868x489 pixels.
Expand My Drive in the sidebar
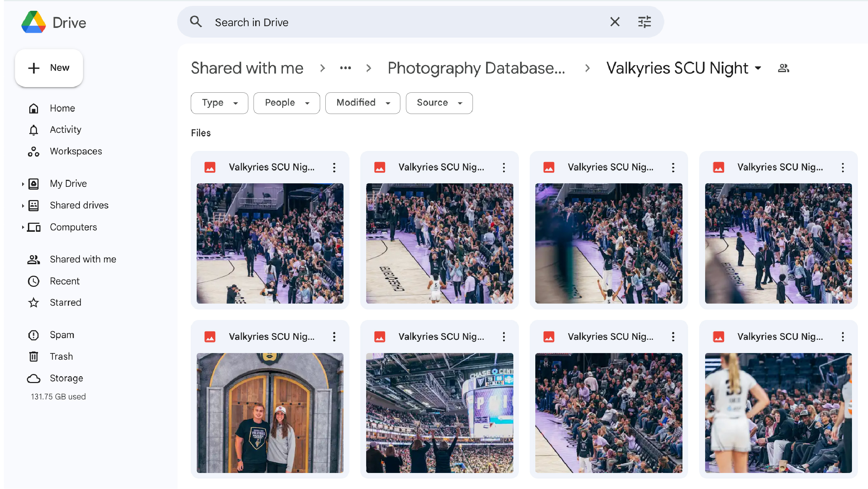23,183
